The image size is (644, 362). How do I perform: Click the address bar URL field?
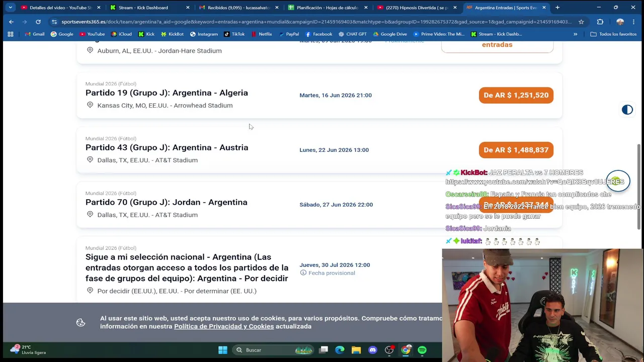pyautogui.click(x=317, y=22)
